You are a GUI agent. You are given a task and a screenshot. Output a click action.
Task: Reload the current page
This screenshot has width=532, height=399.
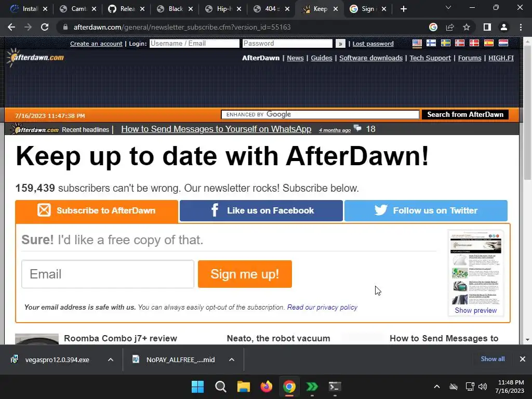pyautogui.click(x=45, y=27)
